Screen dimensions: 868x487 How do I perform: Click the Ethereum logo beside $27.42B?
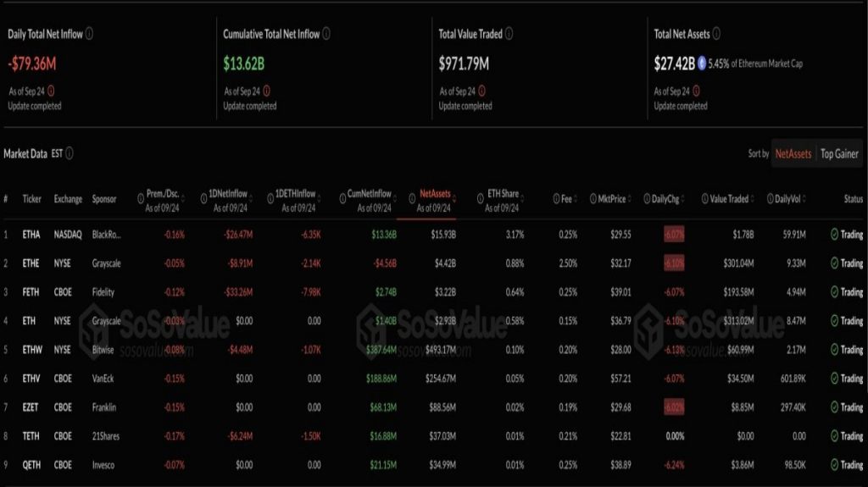pyautogui.click(x=701, y=64)
